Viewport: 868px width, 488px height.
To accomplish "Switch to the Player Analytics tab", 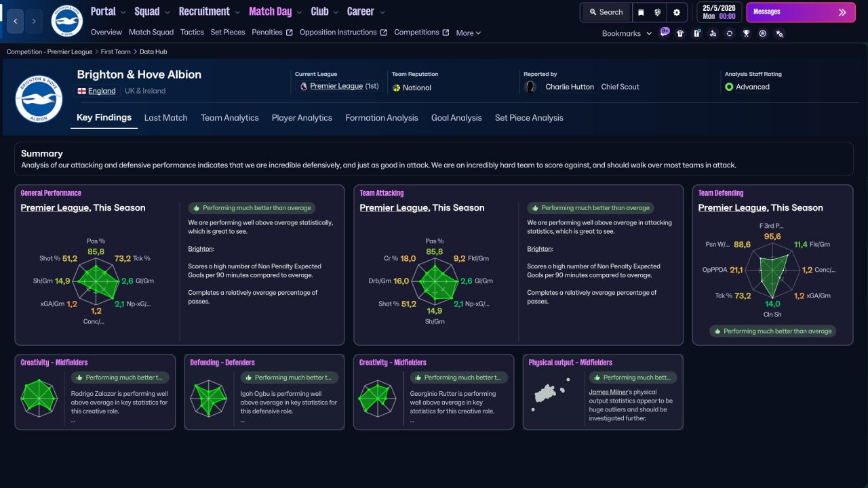I will tap(302, 118).
